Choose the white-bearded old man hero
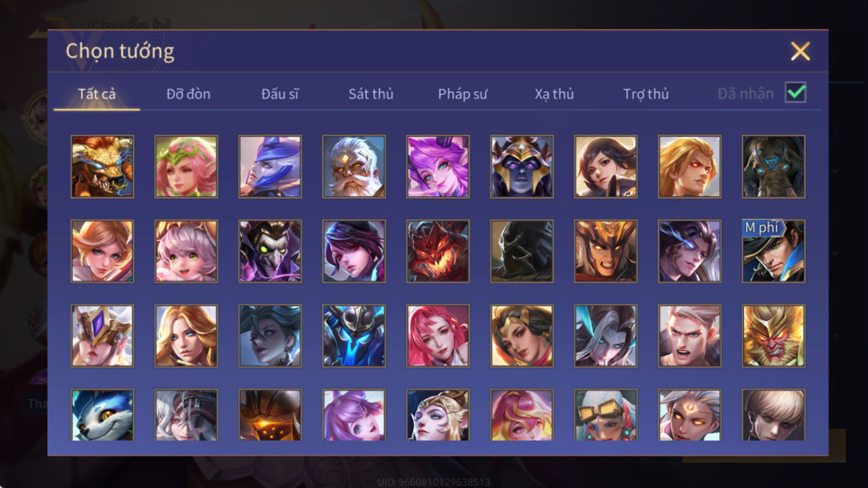The height and width of the screenshot is (488, 868). 354,166
